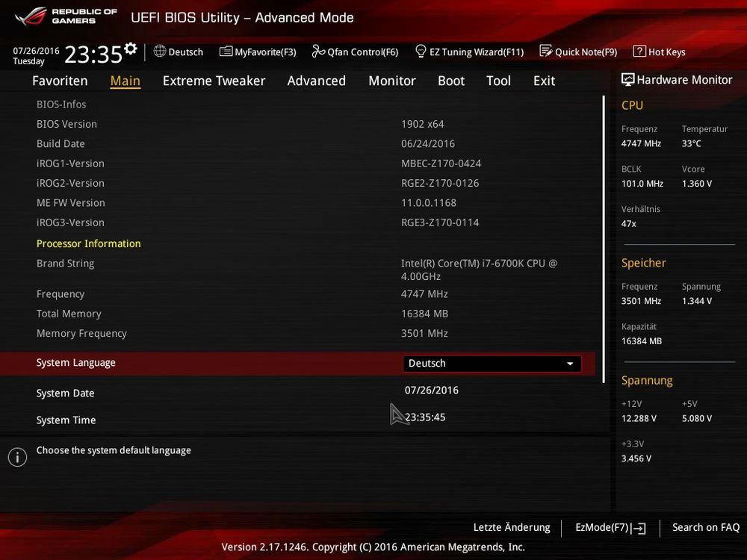Click the EzMode exit arrow icon
The width and height of the screenshot is (747, 560).
(x=639, y=528)
